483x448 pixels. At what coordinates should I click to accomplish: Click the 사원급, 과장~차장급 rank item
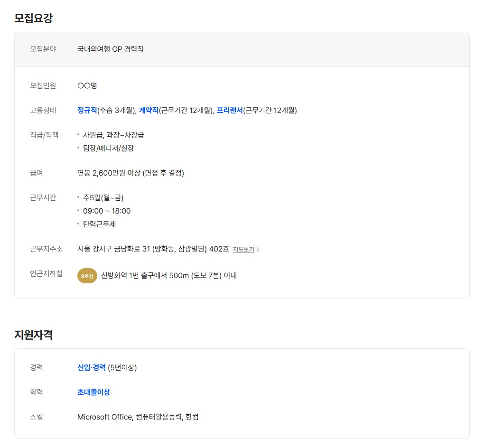coord(113,135)
